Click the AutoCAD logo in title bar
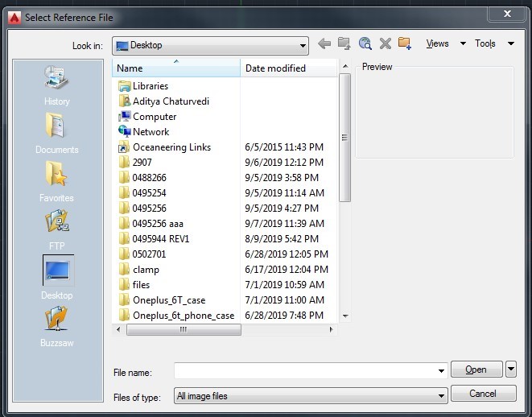 click(x=14, y=18)
